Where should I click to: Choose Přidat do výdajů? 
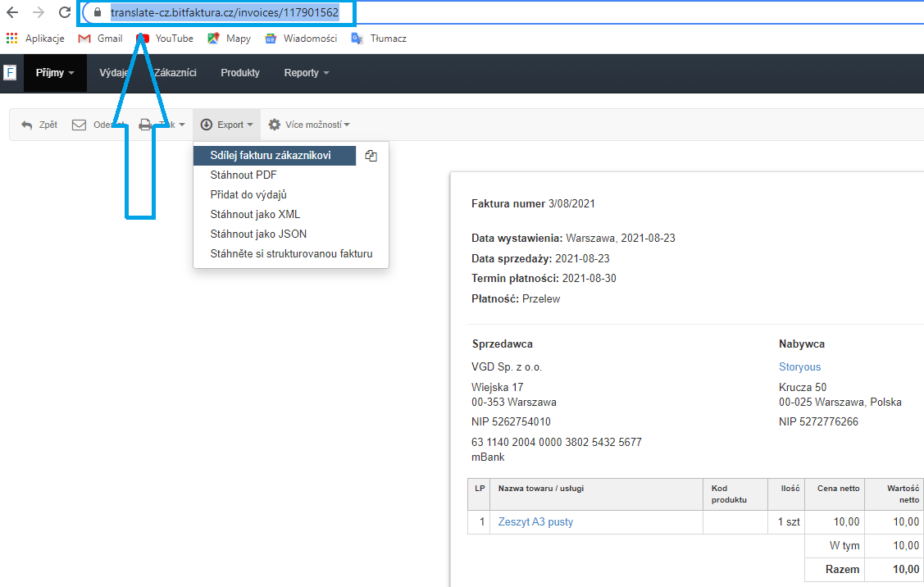click(x=248, y=194)
